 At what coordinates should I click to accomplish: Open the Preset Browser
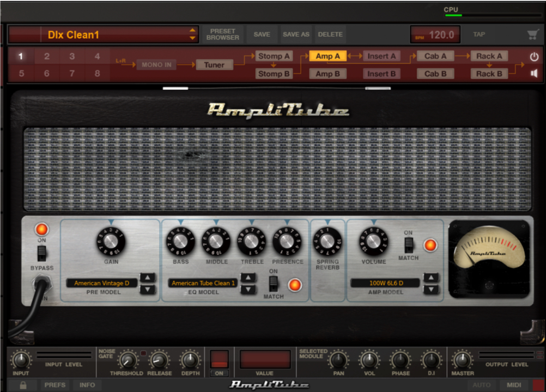click(x=223, y=34)
